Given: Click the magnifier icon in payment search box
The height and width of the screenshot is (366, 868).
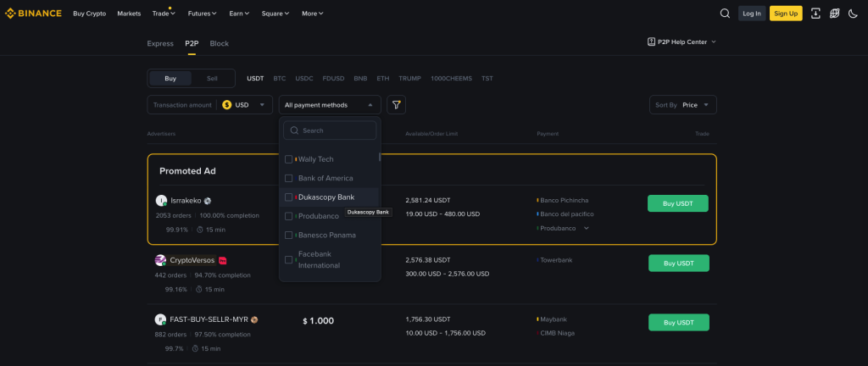Looking at the screenshot, I should 294,130.
